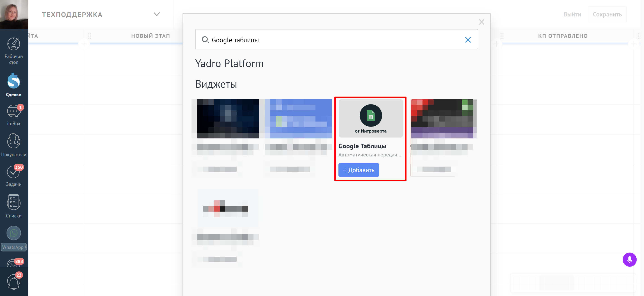The width and height of the screenshot is (644, 296).
Task: Click the Yadro Platform heading
Action: [229, 63]
